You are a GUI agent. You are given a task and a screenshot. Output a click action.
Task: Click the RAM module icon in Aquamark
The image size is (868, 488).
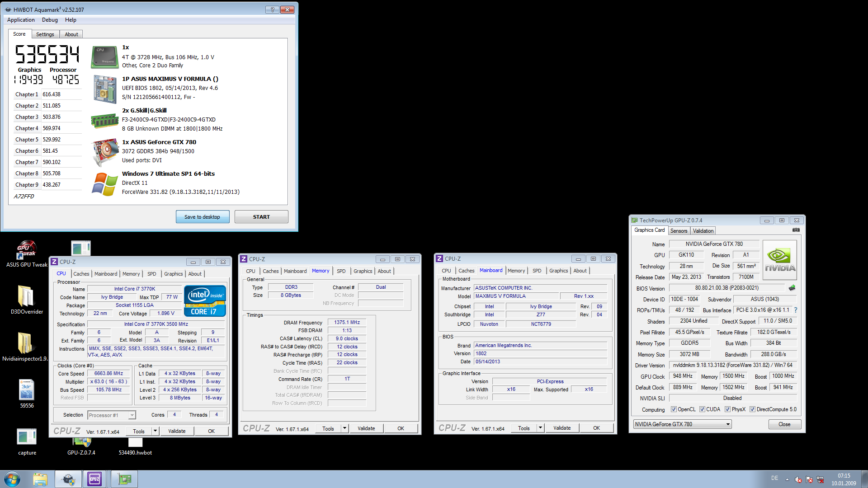point(105,121)
